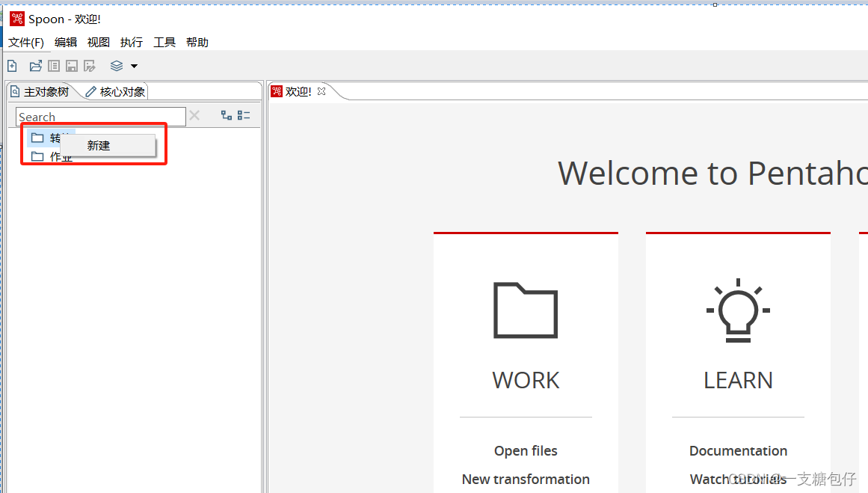The height and width of the screenshot is (493, 868).
Task: Click the LEARN lightbulb icon
Action: click(738, 310)
